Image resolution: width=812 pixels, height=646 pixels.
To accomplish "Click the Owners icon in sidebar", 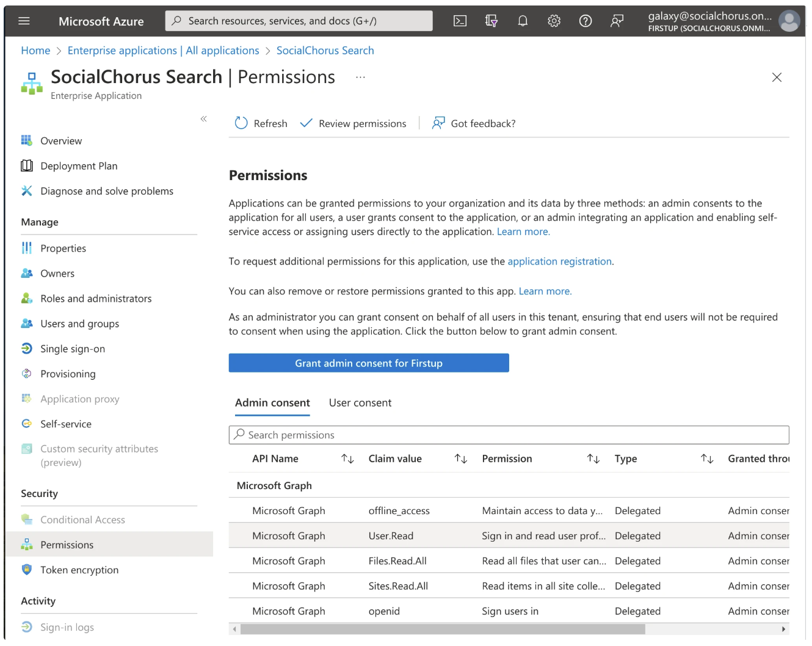I will point(27,274).
